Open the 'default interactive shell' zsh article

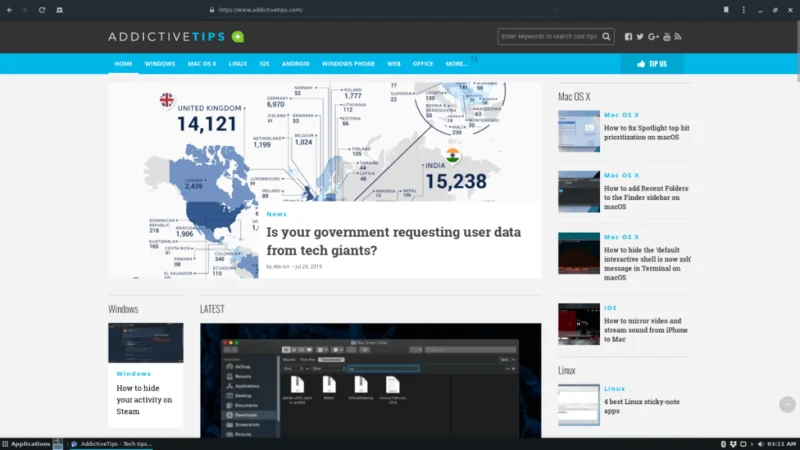647,264
